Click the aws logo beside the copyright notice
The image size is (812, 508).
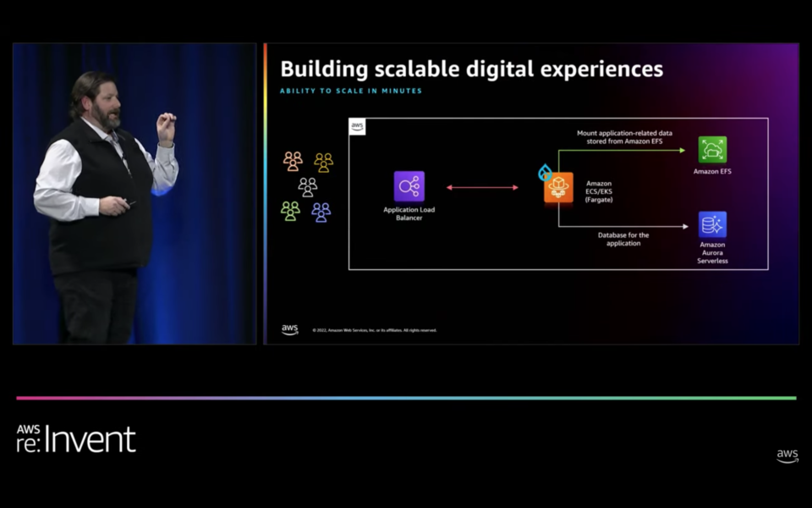[x=290, y=329]
